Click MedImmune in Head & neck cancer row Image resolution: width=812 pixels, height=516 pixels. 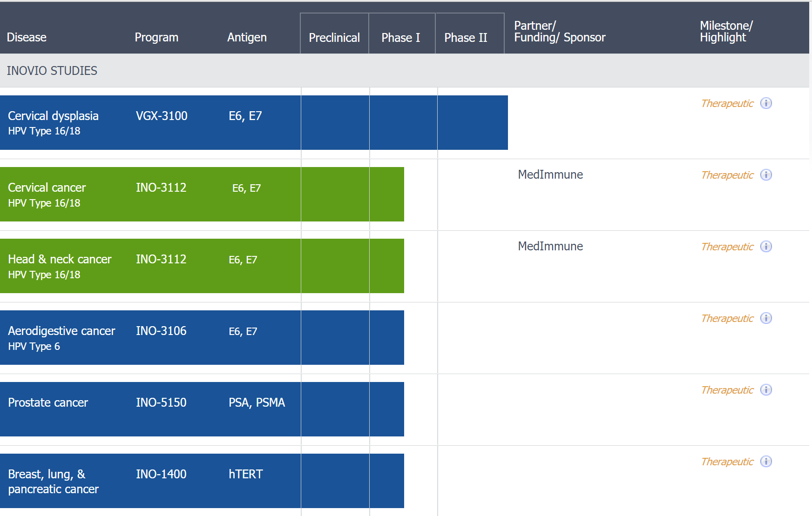(550, 246)
